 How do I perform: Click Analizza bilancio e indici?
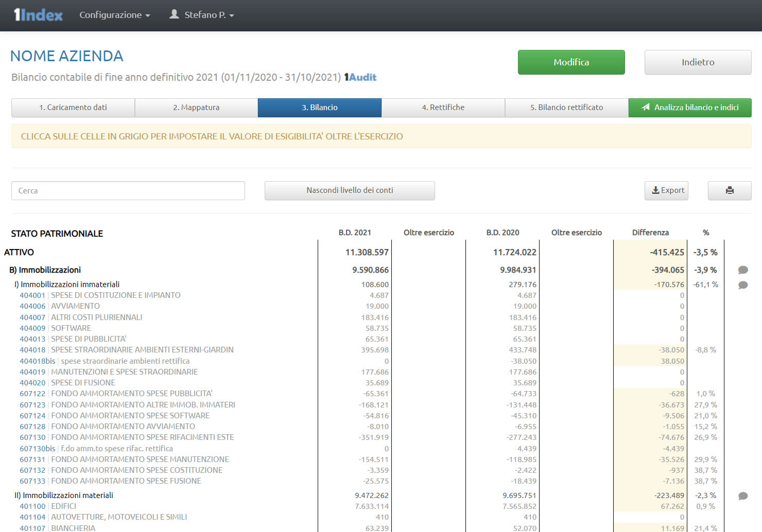pyautogui.click(x=690, y=108)
